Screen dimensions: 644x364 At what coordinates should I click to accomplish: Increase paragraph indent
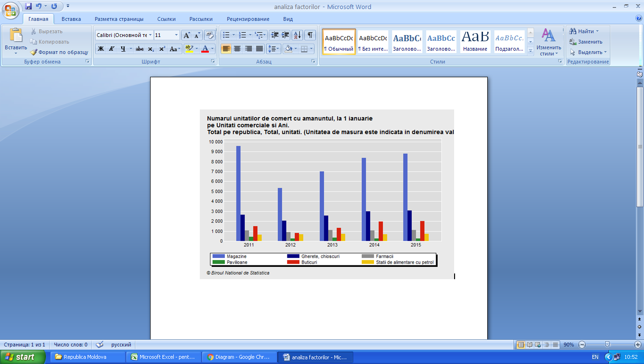tap(286, 35)
